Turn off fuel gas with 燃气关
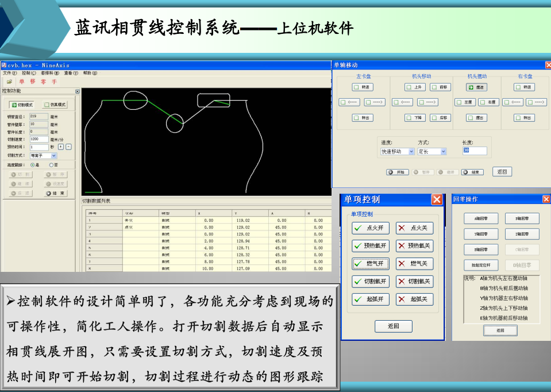The width and height of the screenshot is (551, 392). coord(415,264)
